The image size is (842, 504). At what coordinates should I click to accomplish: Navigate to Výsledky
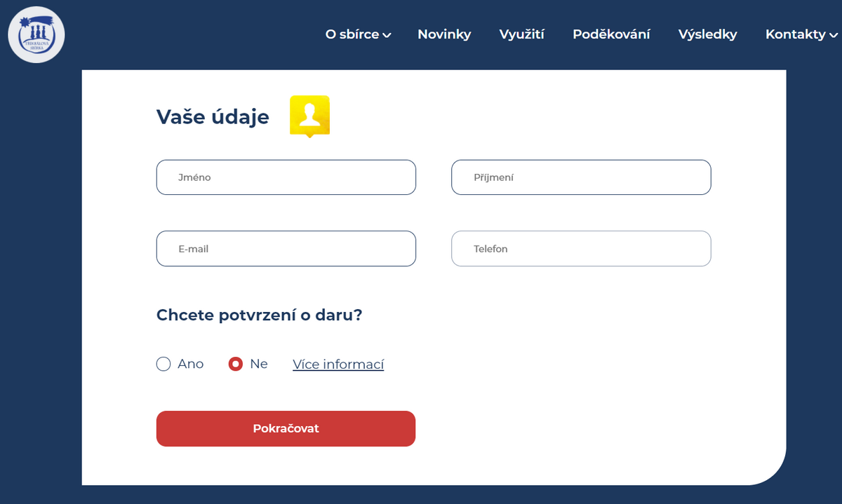pos(707,34)
